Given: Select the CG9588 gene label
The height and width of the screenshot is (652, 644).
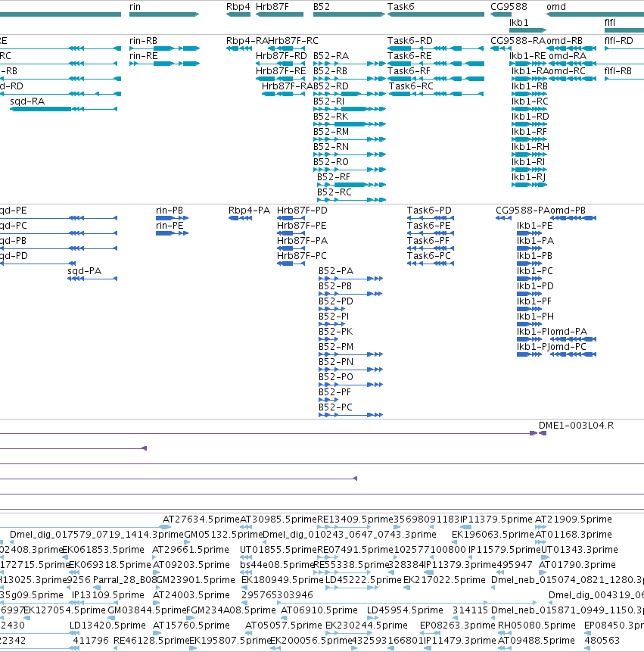Looking at the screenshot, I should (x=509, y=7).
